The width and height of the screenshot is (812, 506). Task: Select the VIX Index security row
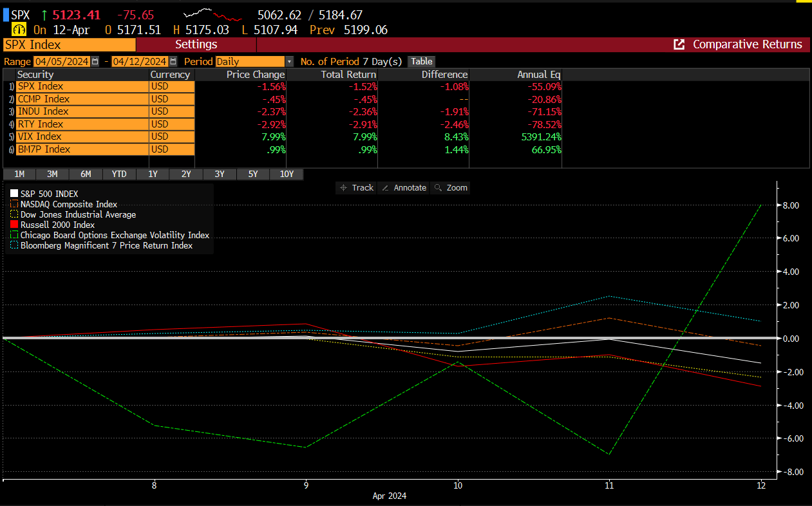[x=82, y=136]
